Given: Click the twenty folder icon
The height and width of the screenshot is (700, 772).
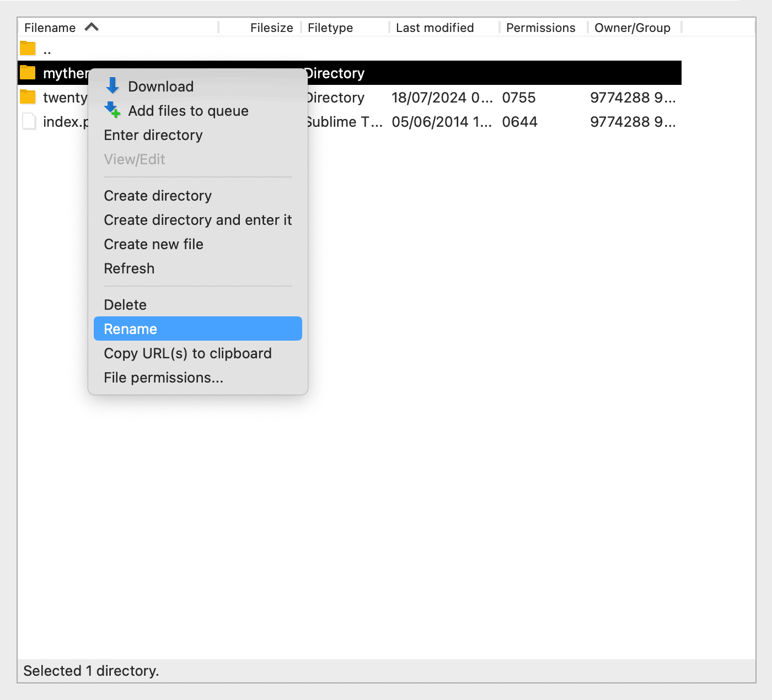Looking at the screenshot, I should click(x=28, y=97).
